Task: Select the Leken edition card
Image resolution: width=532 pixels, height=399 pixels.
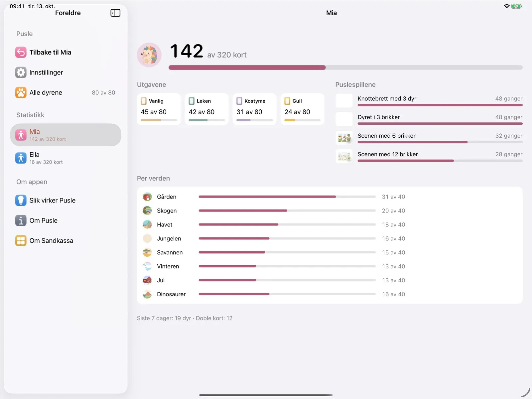Action: [207, 109]
